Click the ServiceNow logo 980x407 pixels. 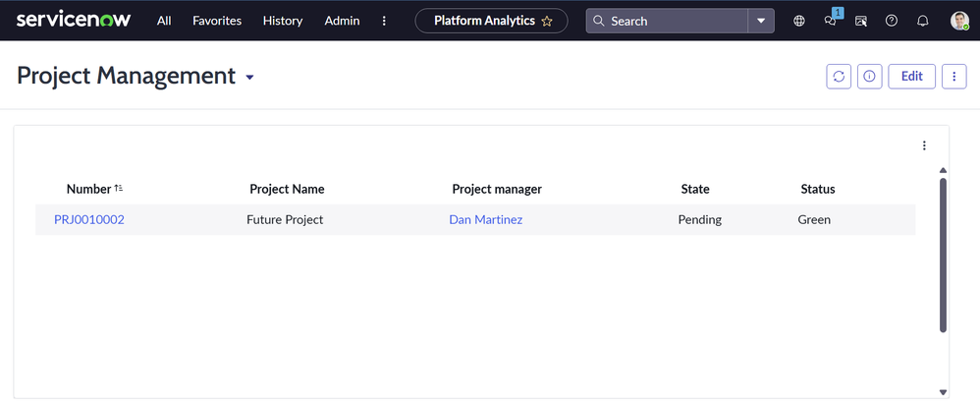pos(73,21)
